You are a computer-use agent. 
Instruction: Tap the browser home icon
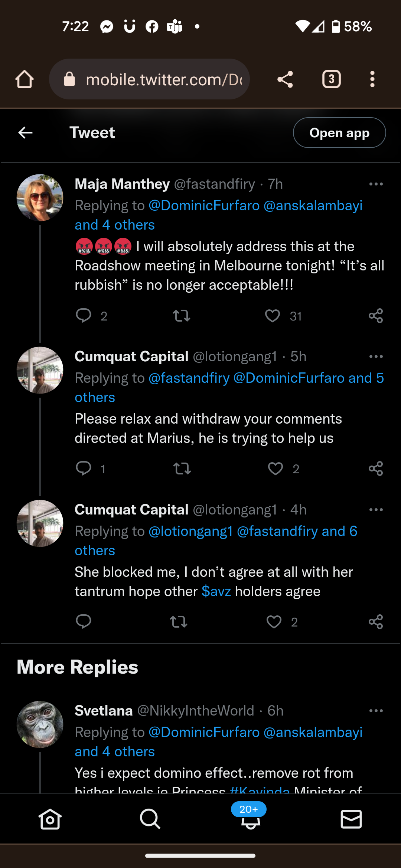pos(25,79)
